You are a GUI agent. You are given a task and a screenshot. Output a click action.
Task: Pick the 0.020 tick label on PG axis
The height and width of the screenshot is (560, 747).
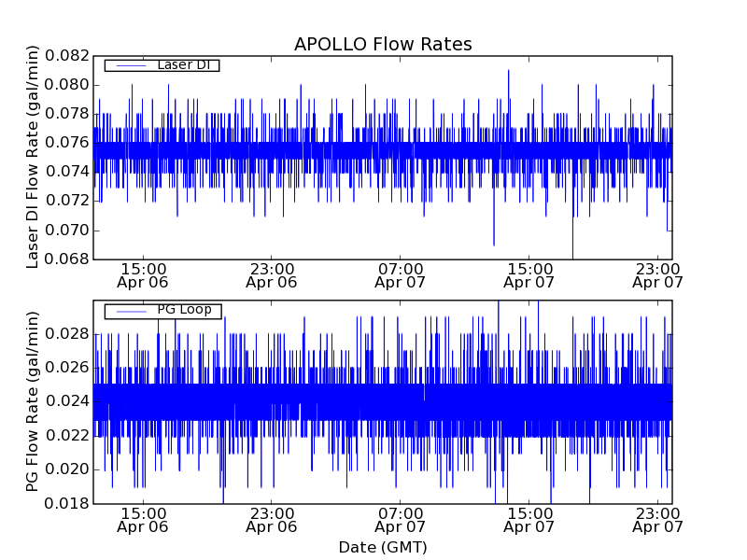[67, 469]
